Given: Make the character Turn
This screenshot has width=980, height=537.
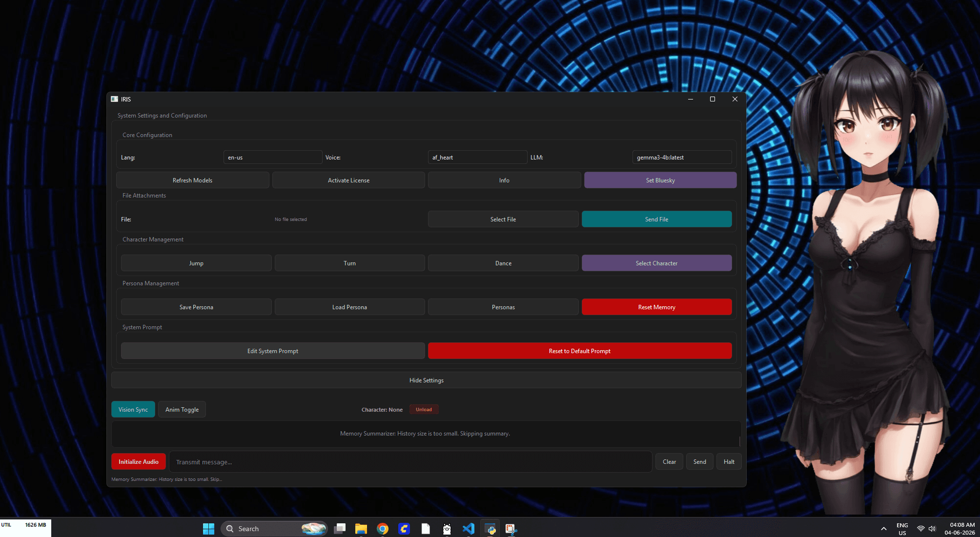Looking at the screenshot, I should (349, 263).
